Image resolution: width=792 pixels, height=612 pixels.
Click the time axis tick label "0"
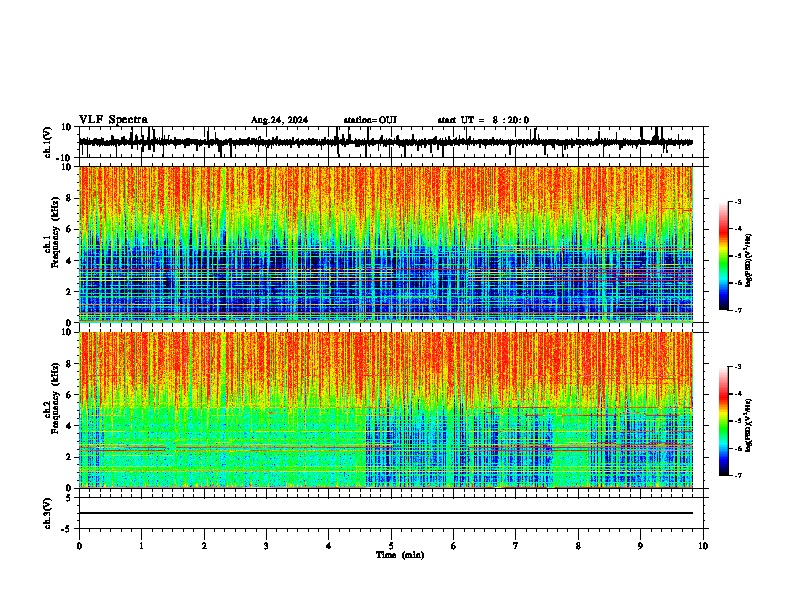point(79,546)
